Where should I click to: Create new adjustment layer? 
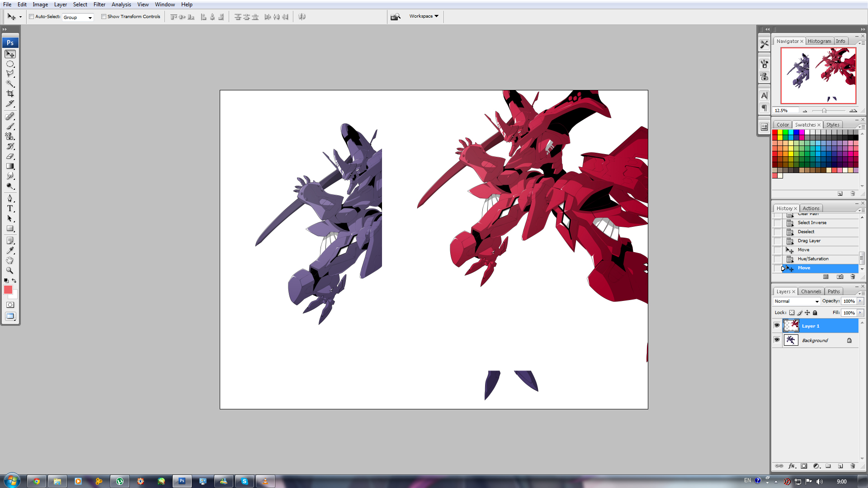pos(816,466)
